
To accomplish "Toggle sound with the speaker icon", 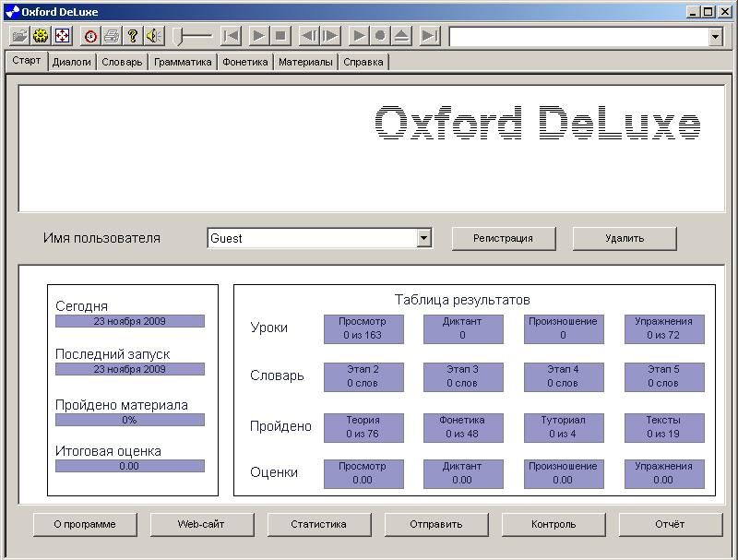I will [x=154, y=36].
